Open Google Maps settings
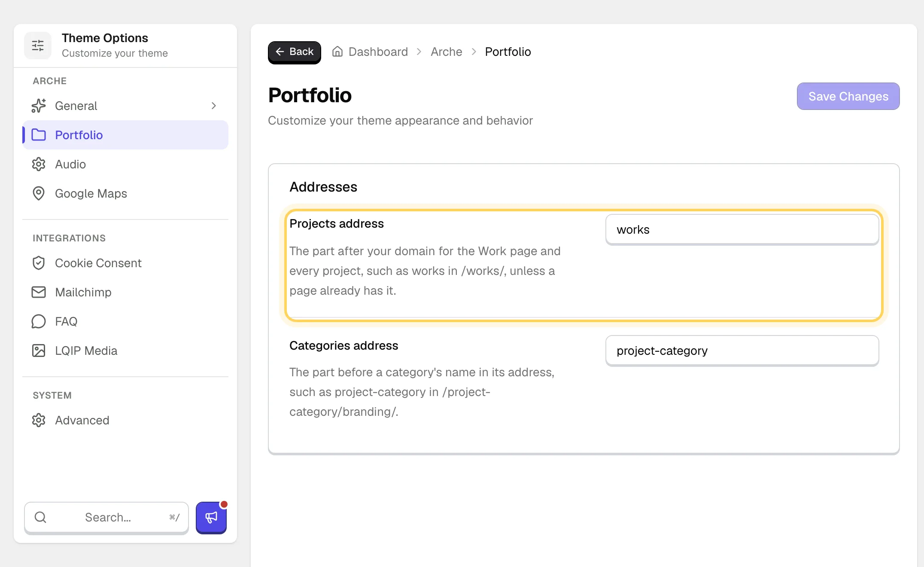This screenshot has height=567, width=924. 125,193
